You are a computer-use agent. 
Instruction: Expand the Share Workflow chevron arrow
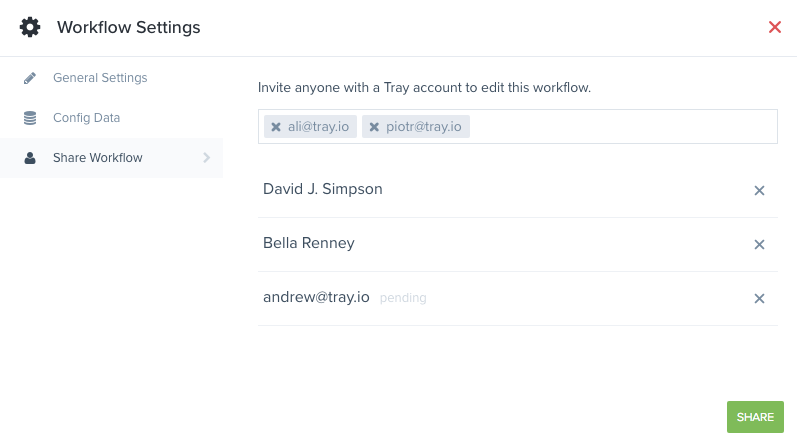click(x=206, y=158)
